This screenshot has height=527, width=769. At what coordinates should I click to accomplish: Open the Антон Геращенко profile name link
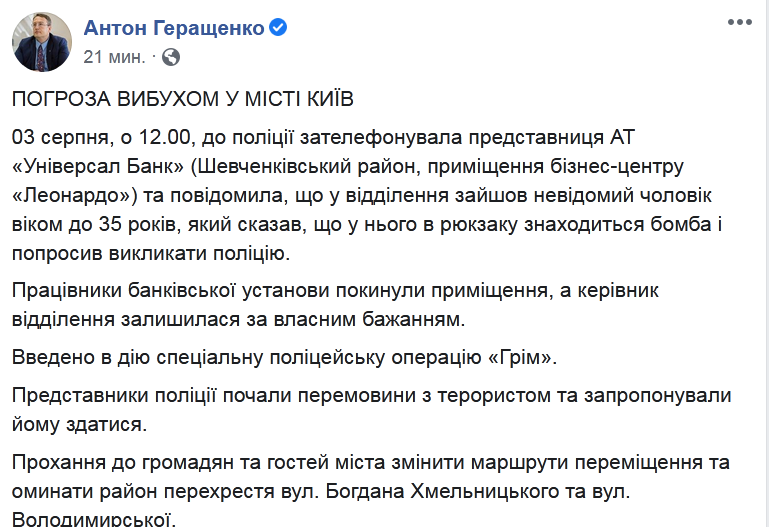(174, 28)
